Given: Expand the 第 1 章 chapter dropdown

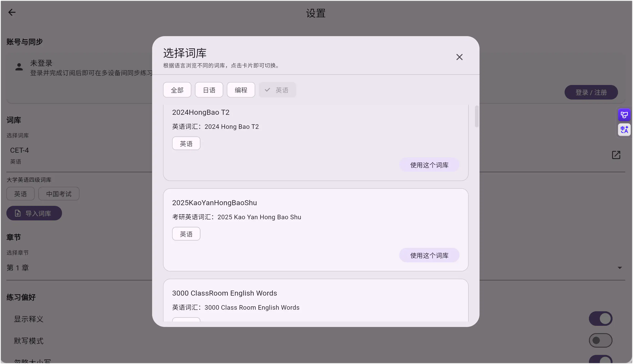Looking at the screenshot, I should tap(620, 267).
